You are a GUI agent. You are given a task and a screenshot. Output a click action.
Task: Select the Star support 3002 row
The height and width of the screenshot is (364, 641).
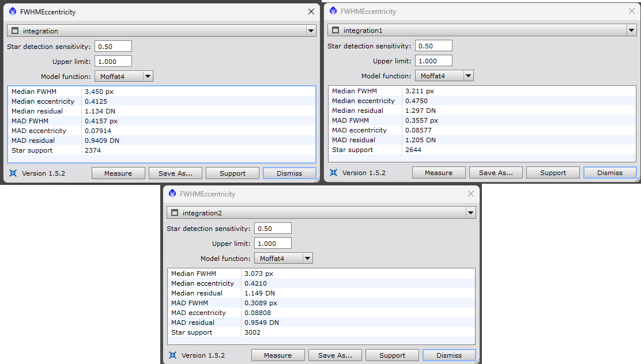click(321, 332)
